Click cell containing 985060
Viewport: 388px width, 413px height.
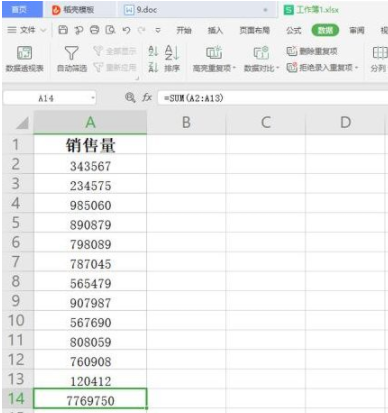click(x=90, y=203)
